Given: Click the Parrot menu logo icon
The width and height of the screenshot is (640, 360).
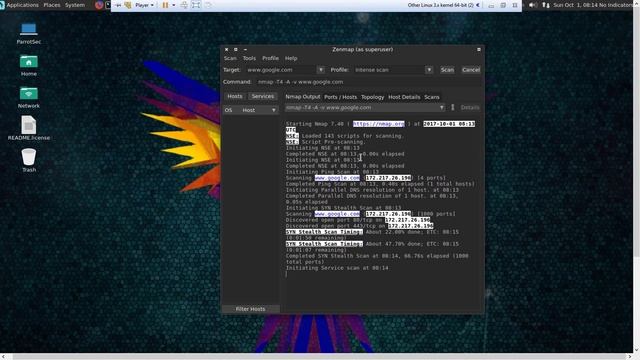Looking at the screenshot, I should click(2, 5).
